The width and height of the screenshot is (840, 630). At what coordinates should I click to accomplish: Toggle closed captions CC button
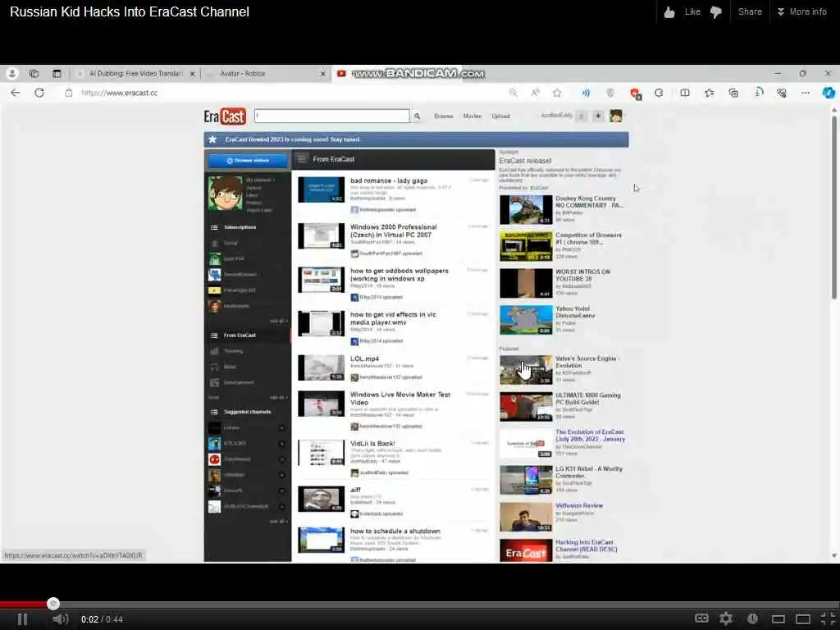point(701,619)
